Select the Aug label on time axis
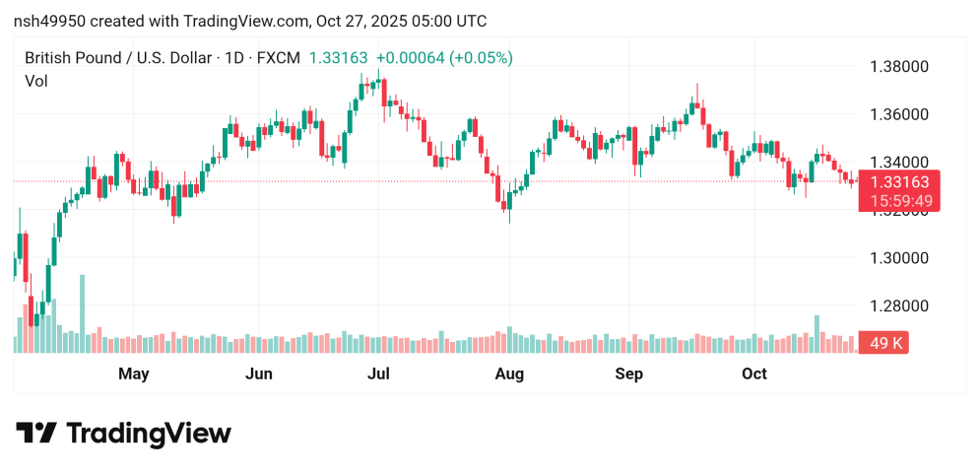Image resolution: width=980 pixels, height=474 pixels. click(508, 374)
